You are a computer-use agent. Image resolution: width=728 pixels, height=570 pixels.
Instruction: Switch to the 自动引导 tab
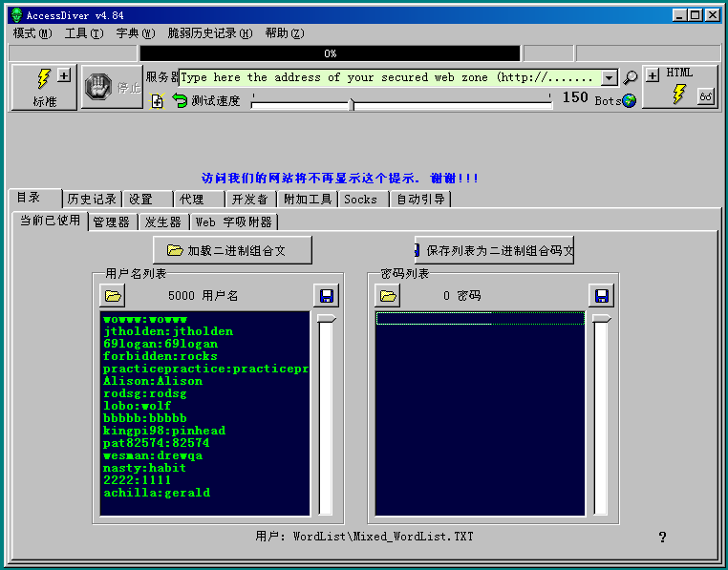(420, 200)
